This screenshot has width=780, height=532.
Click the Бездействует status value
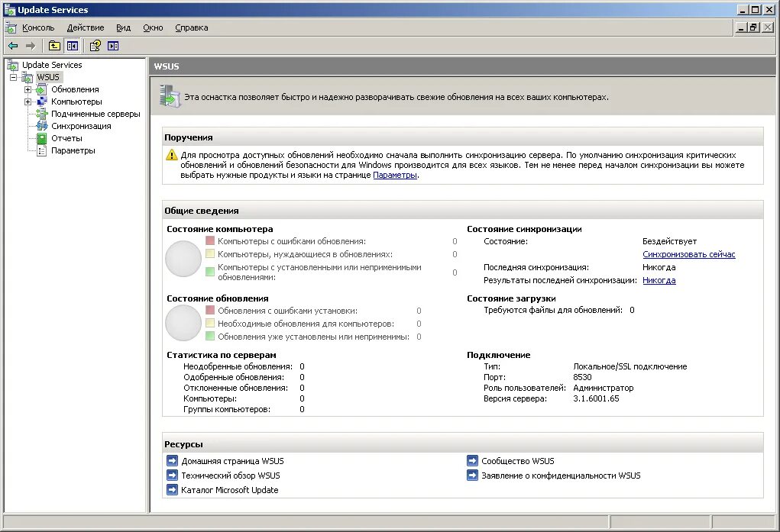pos(669,241)
